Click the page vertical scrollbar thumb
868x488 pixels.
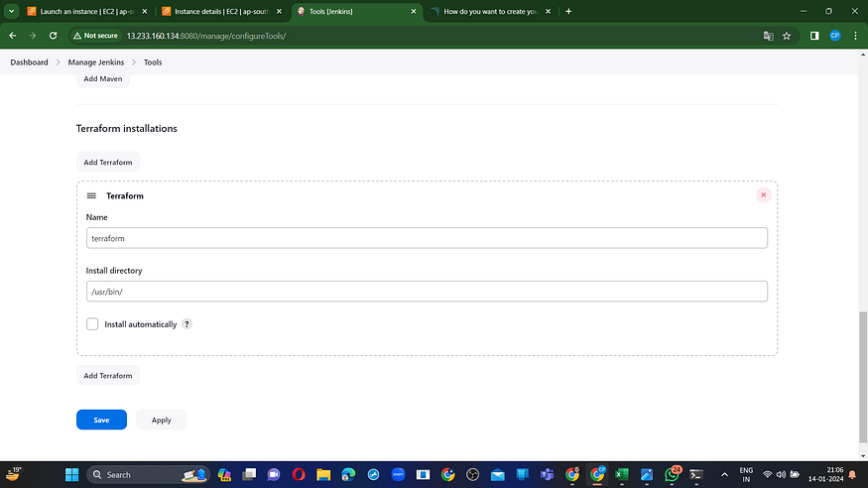tap(863, 377)
